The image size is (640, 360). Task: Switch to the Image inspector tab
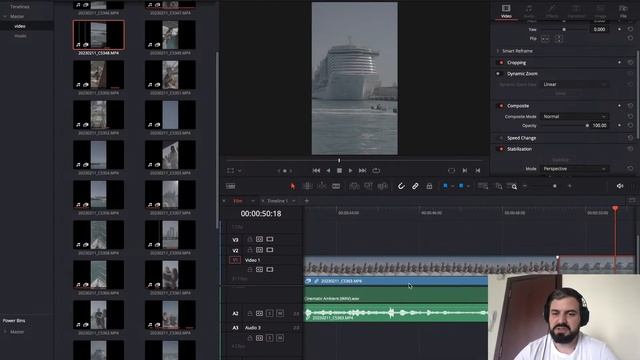[600, 11]
